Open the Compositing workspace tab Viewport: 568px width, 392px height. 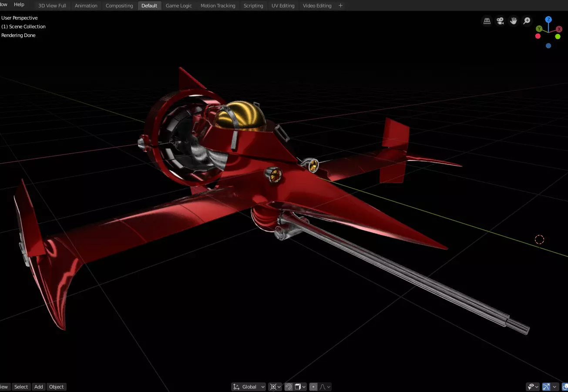click(119, 6)
